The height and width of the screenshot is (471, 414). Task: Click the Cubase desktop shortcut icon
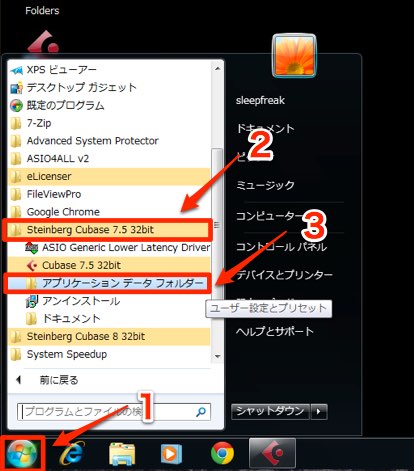click(43, 42)
